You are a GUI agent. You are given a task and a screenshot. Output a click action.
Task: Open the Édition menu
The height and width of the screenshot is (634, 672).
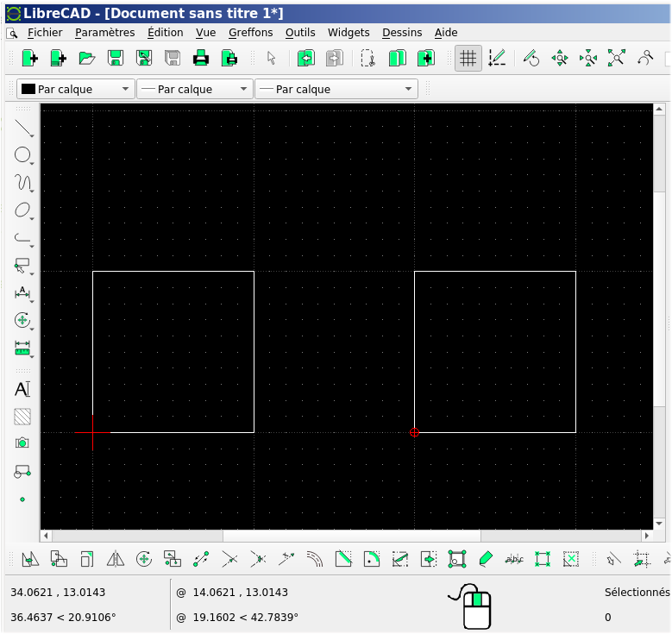166,33
